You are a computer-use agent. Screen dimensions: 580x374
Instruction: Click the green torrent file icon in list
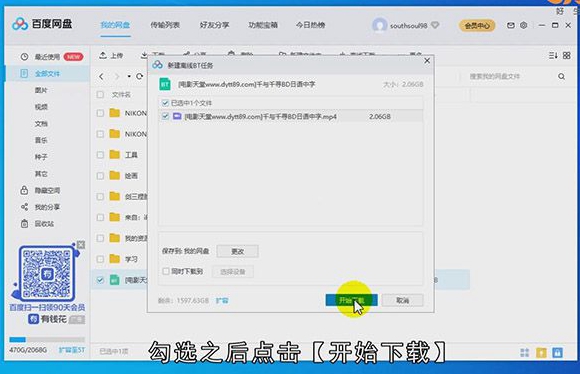click(115, 280)
